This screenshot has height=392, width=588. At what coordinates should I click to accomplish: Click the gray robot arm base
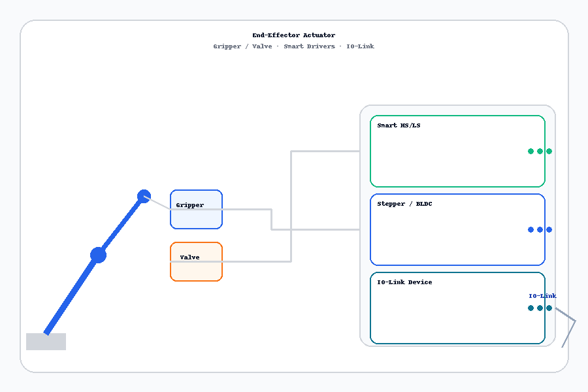46,342
